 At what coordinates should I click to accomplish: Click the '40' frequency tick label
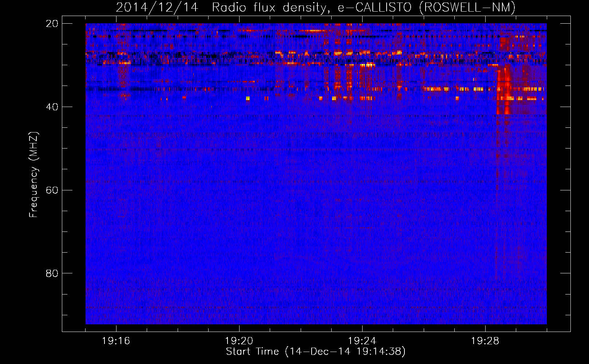click(x=52, y=107)
